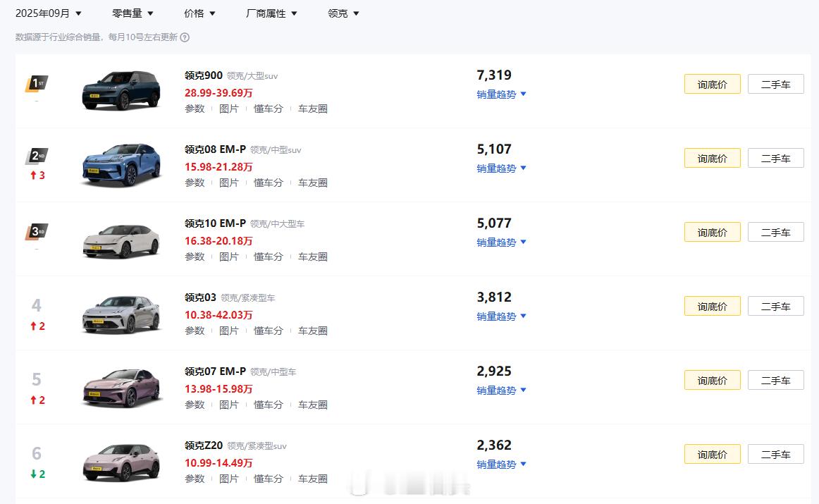Viewport: 819px width, 504px height.
Task: Click the 3rd place rank badge
Action: coord(37,231)
